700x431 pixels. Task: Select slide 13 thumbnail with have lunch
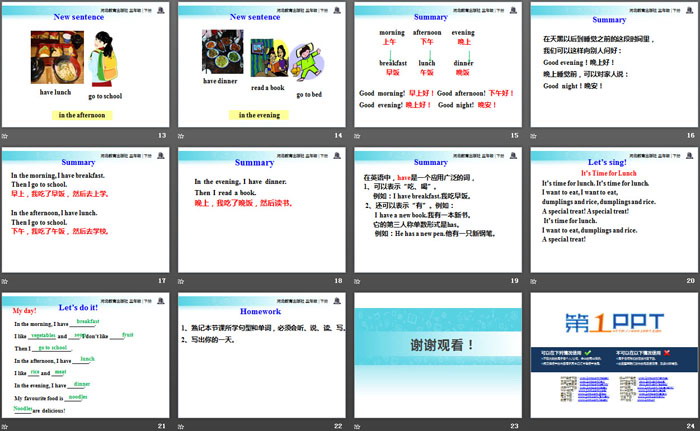pos(85,64)
